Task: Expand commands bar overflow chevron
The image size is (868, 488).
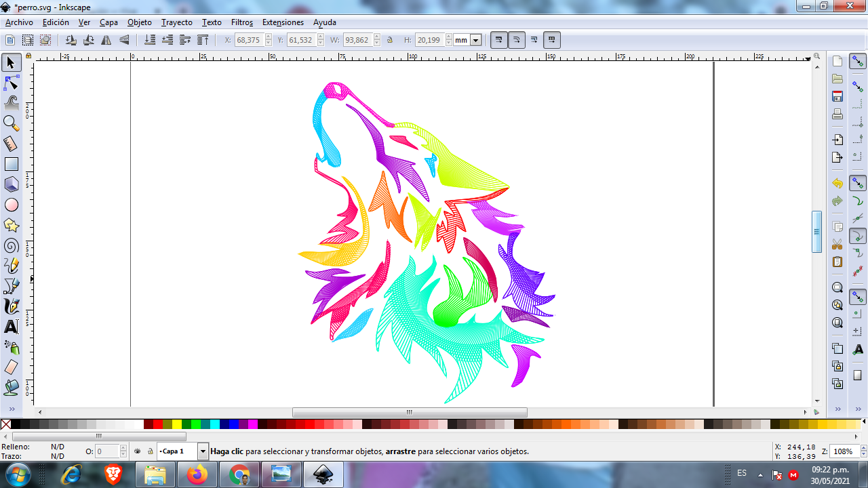Action: pos(837,409)
